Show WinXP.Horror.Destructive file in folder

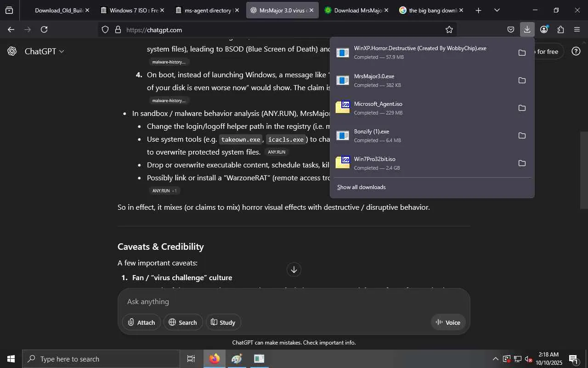522,53
